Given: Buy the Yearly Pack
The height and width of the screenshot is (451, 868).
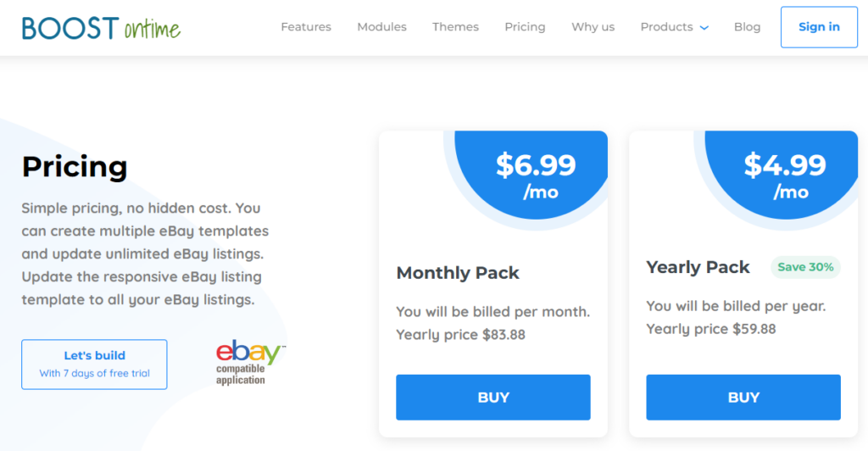Looking at the screenshot, I should pyautogui.click(x=743, y=397).
